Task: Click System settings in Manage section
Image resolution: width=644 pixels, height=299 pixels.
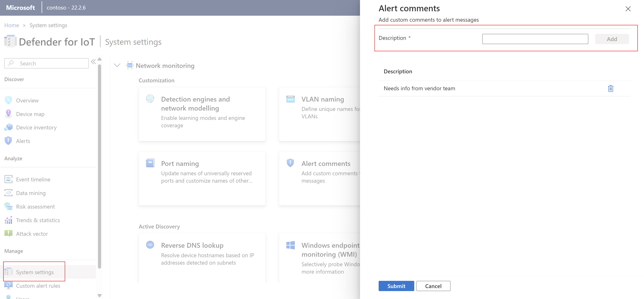Action: pos(35,272)
